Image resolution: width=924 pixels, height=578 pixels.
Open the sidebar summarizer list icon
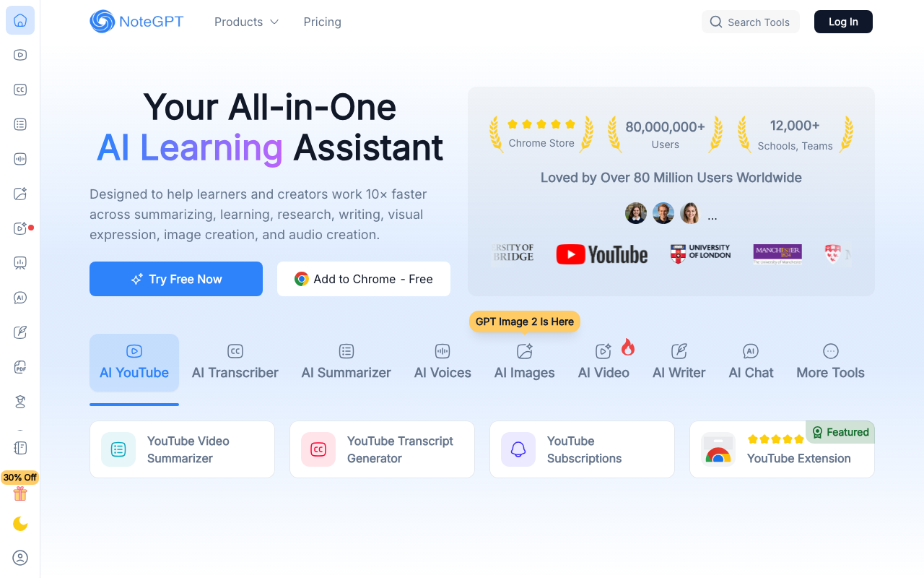(20, 124)
